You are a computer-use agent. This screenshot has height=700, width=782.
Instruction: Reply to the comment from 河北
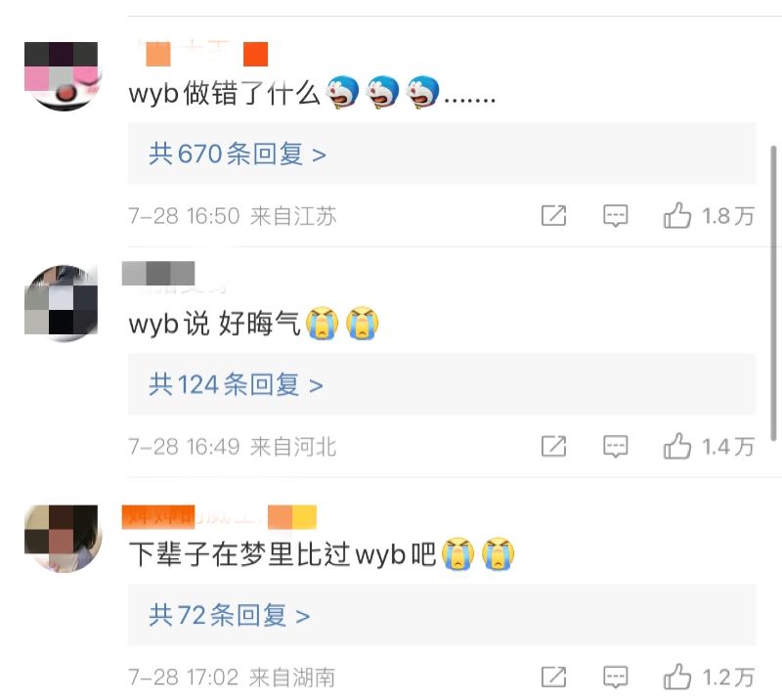tap(616, 446)
